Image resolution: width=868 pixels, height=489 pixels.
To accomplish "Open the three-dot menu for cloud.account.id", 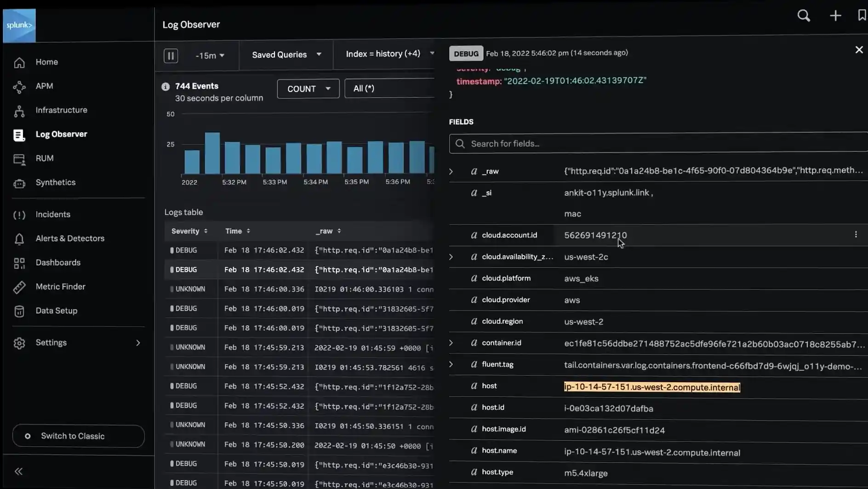I will pyautogui.click(x=856, y=235).
